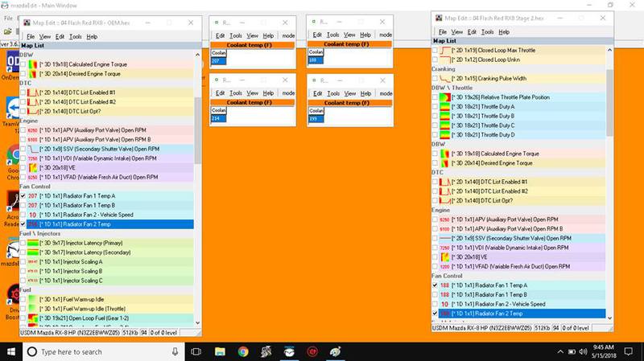Open Google Chrome from the taskbar

click(x=243, y=351)
